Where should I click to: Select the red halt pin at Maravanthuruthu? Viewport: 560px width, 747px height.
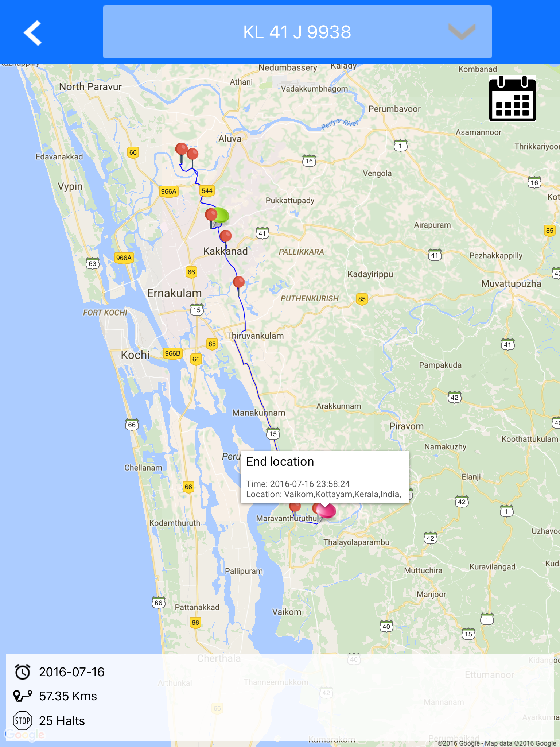(295, 506)
